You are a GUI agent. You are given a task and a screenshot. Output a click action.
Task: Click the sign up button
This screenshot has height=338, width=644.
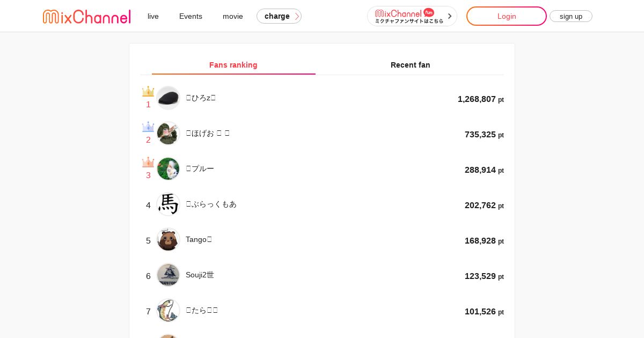pyautogui.click(x=570, y=16)
